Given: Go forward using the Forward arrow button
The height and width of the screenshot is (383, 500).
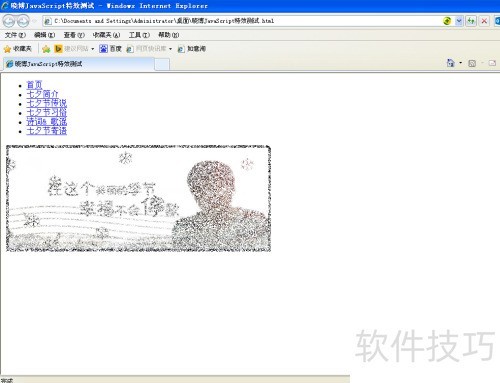Looking at the screenshot, I should click(23, 21).
